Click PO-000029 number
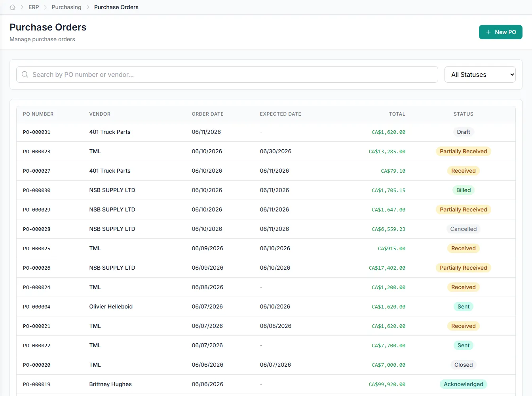The height and width of the screenshot is (396, 532). [x=36, y=210]
